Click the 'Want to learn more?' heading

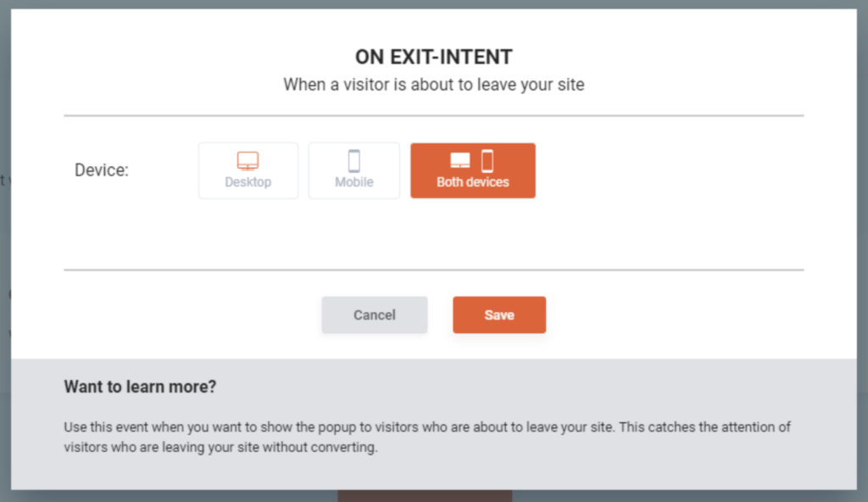[140, 388]
